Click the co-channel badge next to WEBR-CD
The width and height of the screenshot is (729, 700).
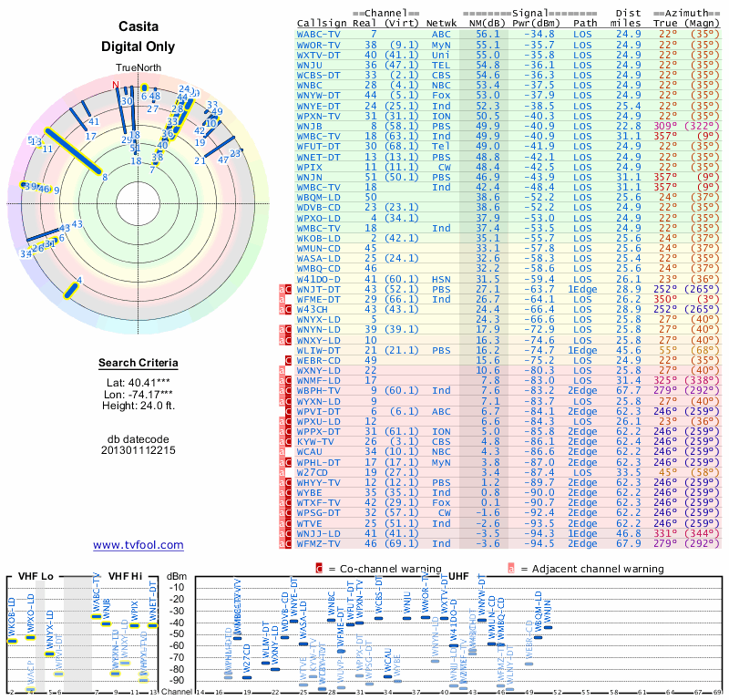(288, 360)
